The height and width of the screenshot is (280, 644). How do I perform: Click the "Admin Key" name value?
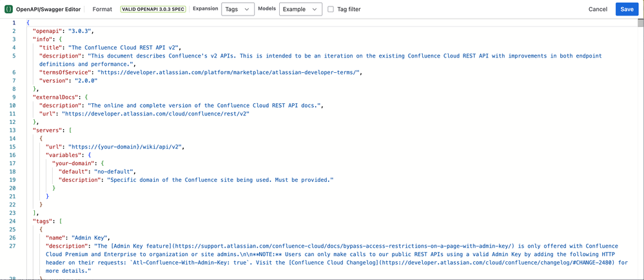tap(90, 237)
